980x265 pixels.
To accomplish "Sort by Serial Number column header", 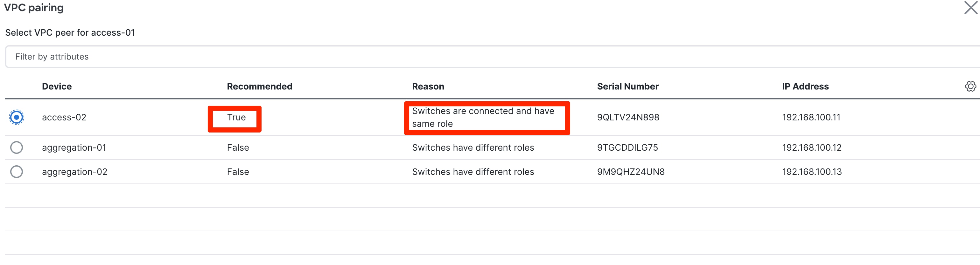I will point(628,86).
